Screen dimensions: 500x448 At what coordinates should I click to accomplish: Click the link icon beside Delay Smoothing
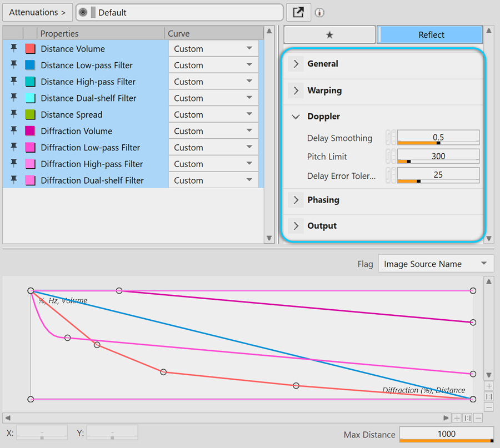(388, 138)
